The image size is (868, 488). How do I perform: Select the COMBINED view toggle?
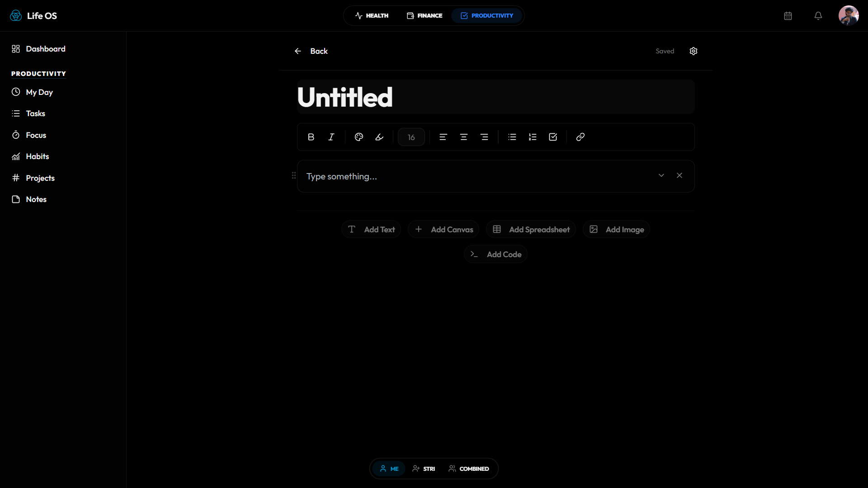469,469
